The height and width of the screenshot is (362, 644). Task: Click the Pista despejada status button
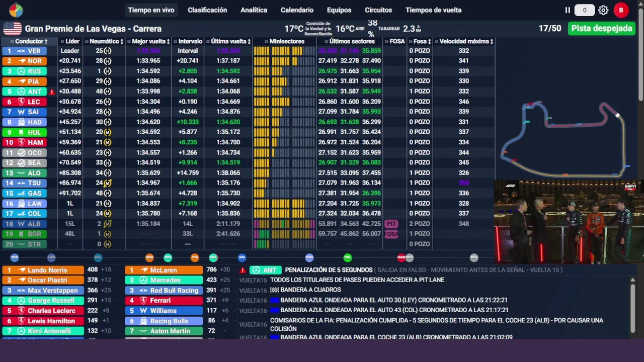pos(601,28)
